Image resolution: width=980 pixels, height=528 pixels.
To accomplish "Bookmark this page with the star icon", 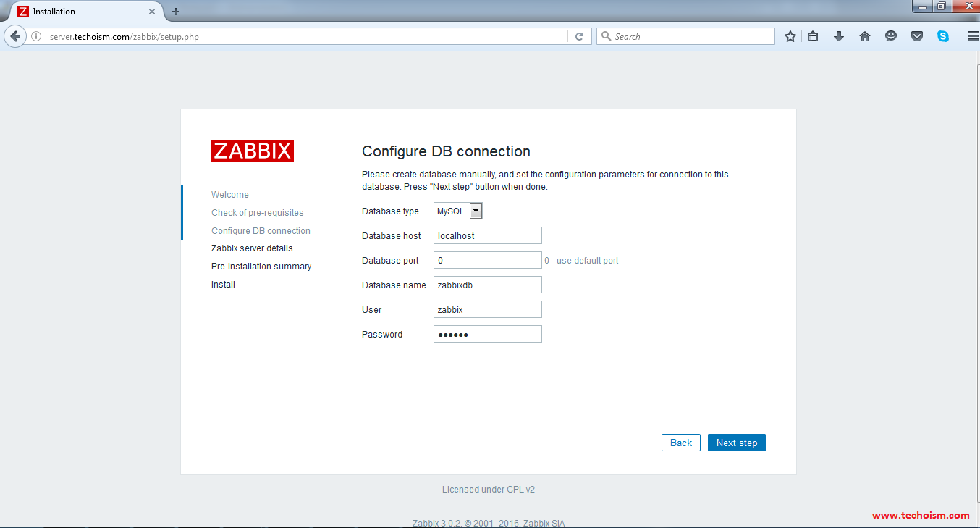I will click(790, 36).
